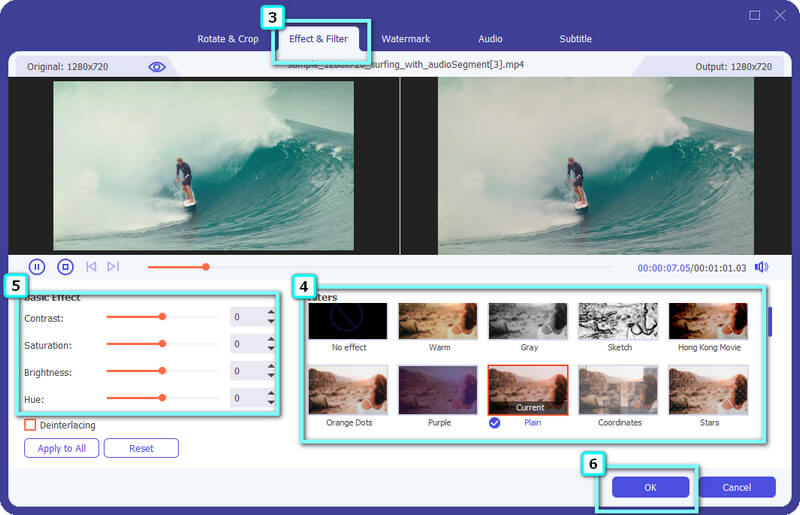Go to previous frame
The image size is (800, 515).
pyautogui.click(x=91, y=266)
